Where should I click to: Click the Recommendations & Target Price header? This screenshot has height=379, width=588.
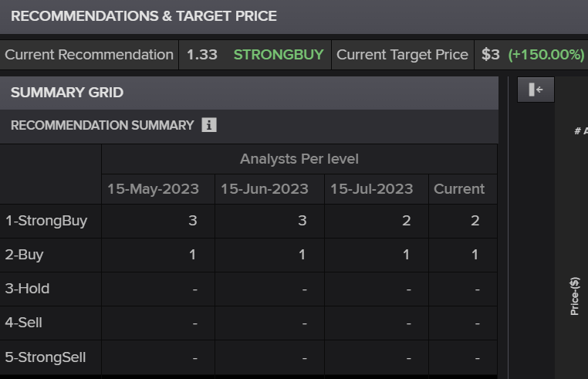(x=144, y=16)
